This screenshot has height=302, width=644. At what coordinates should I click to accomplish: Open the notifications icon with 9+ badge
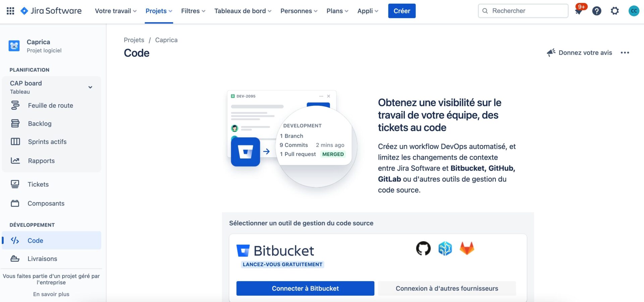(579, 11)
